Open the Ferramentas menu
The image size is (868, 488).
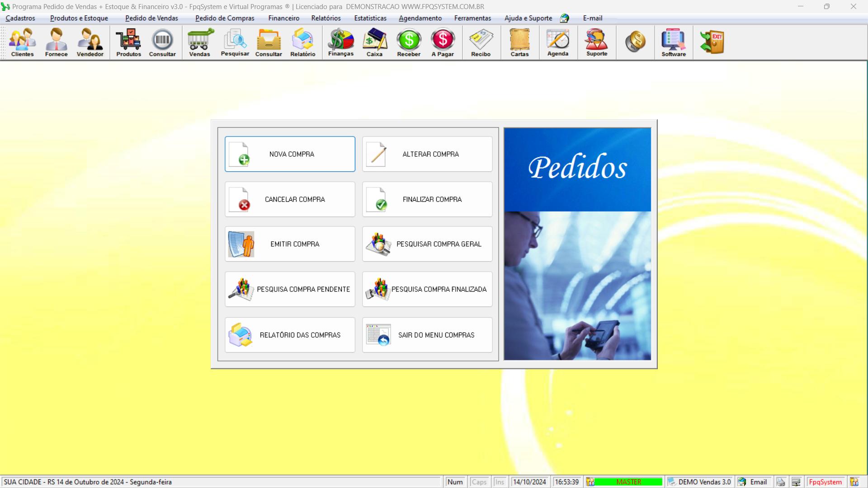click(472, 18)
